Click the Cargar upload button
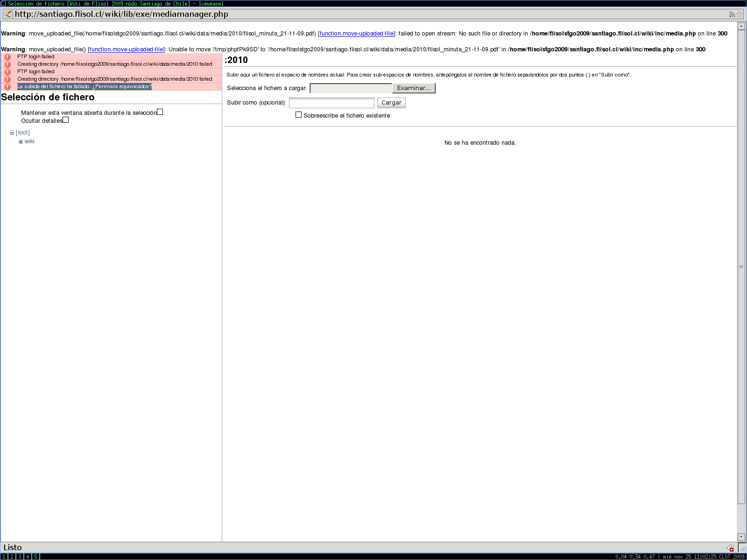Viewport: 747px width, 560px height. tap(391, 103)
